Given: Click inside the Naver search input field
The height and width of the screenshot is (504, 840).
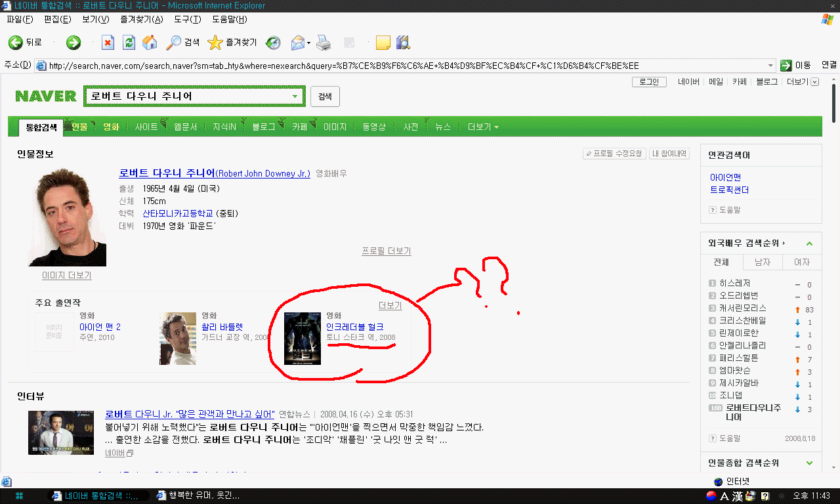Looking at the screenshot, I should (x=187, y=96).
